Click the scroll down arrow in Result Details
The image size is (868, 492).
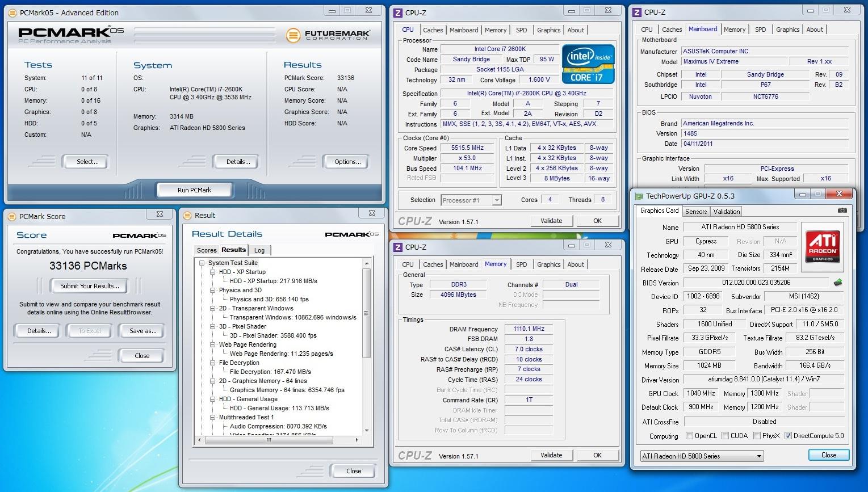point(367,431)
